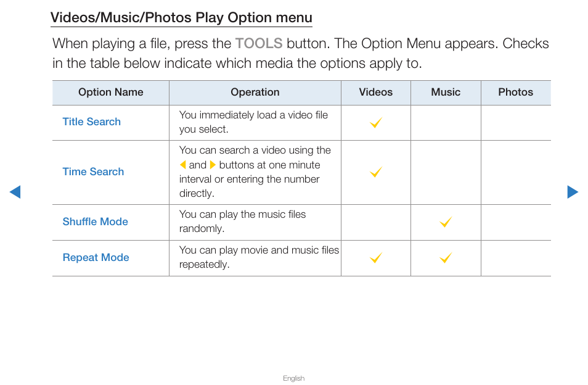Screen dimensions: 588x385
Task: Click the Option Name column header
Action: coord(110,93)
